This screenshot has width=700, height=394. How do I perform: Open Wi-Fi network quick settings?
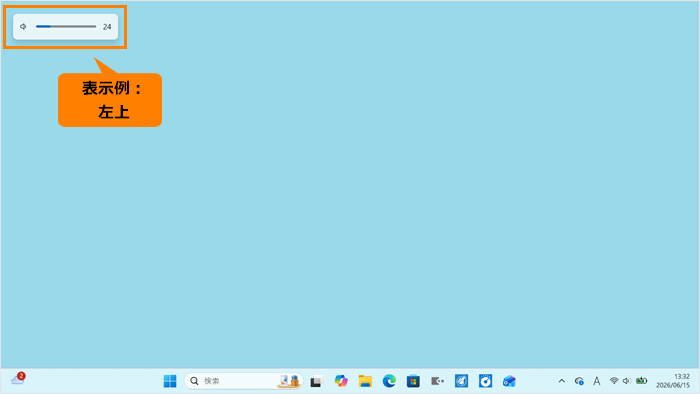coord(614,381)
